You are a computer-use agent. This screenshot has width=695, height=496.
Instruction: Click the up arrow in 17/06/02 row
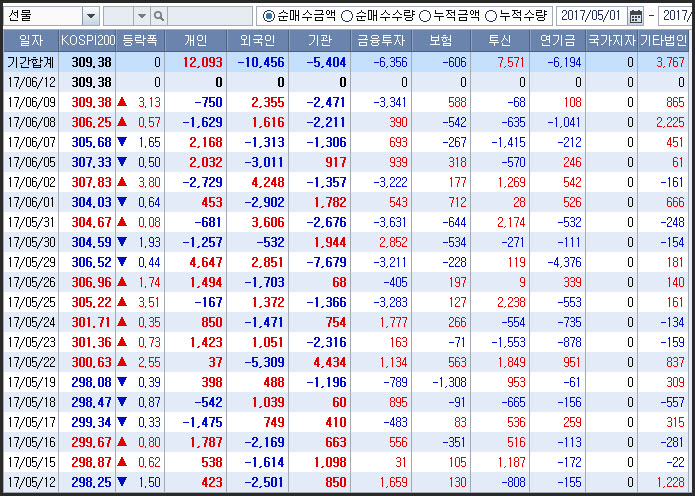(122, 182)
